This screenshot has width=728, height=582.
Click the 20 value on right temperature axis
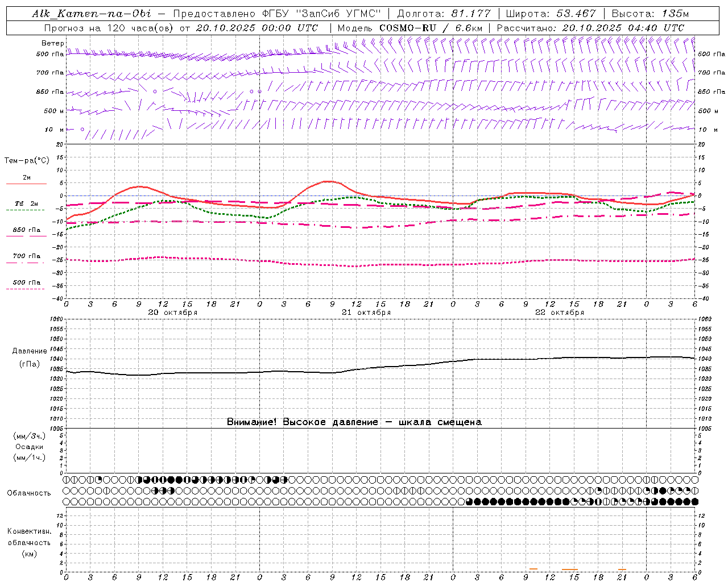[x=702, y=144]
